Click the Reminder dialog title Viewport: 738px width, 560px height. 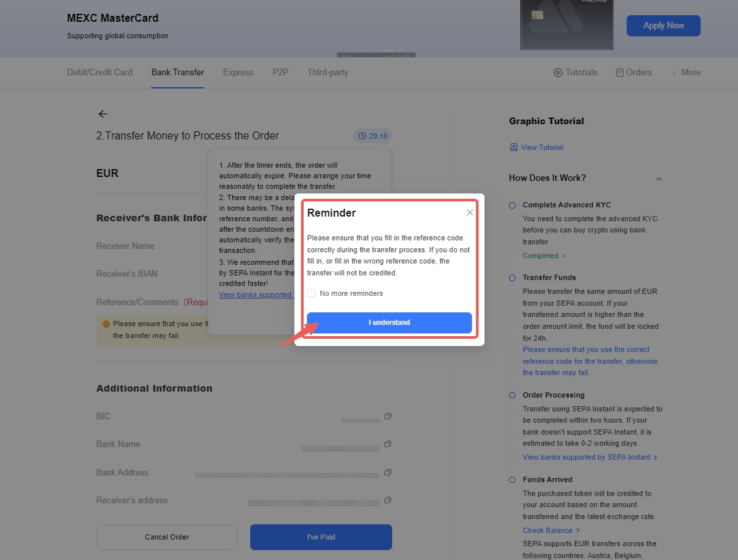tap(331, 213)
